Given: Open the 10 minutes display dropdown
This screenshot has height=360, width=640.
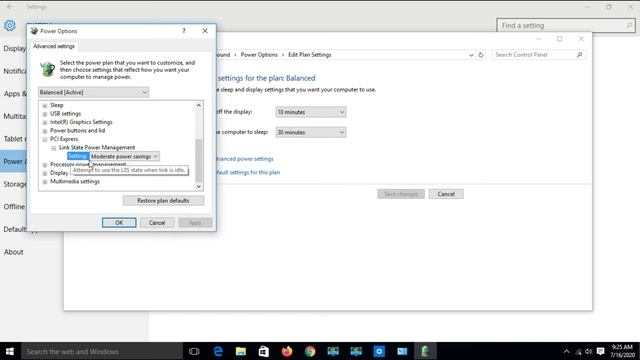Looking at the screenshot, I should click(x=311, y=112).
